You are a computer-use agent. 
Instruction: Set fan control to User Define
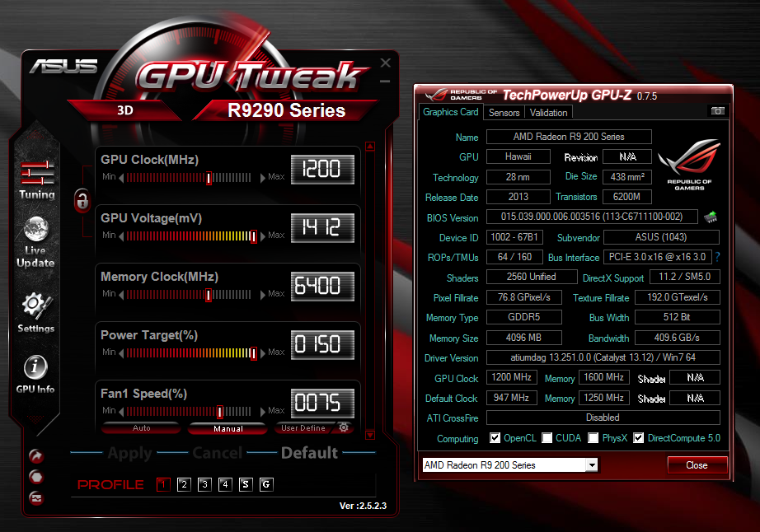[x=304, y=428]
